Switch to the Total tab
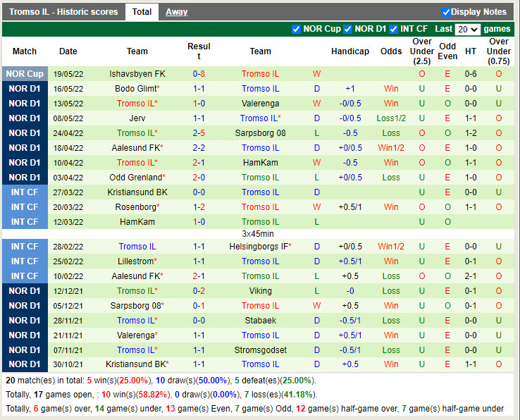520x420 pixels. pos(142,12)
